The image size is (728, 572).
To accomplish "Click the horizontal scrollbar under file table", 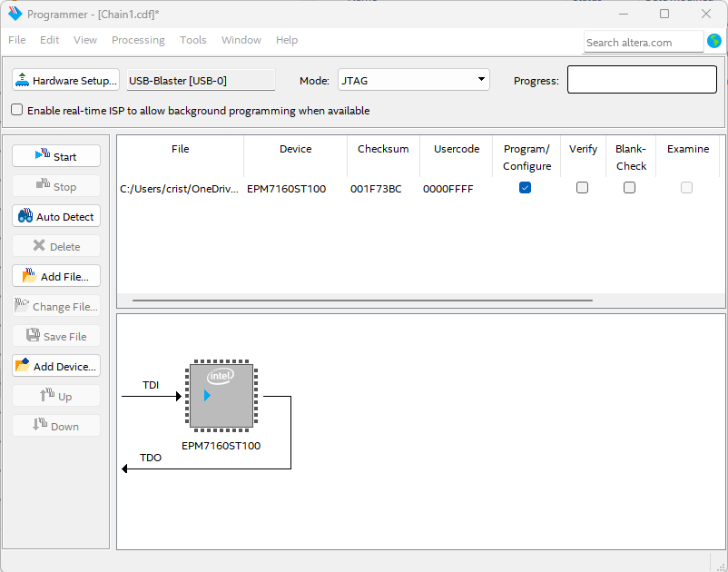I will [362, 300].
